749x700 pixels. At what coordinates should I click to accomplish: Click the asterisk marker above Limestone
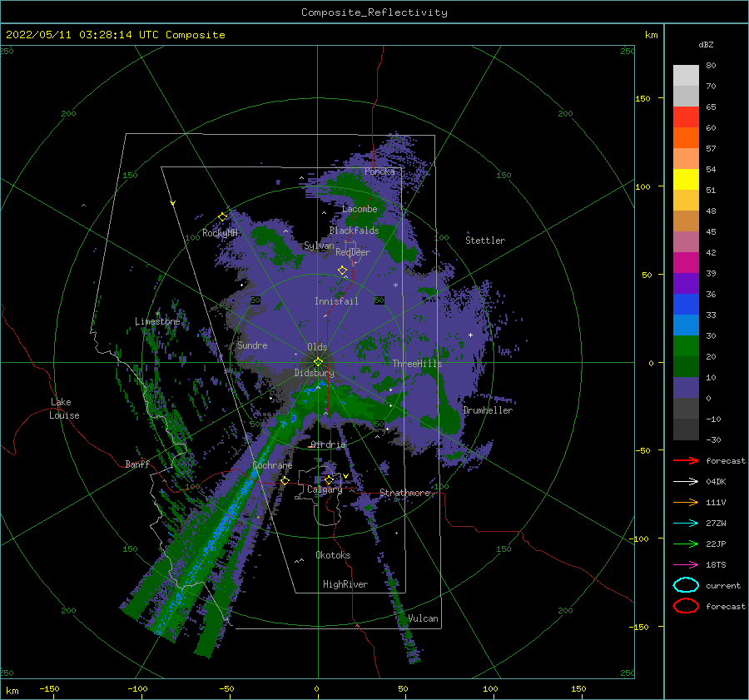click(157, 314)
